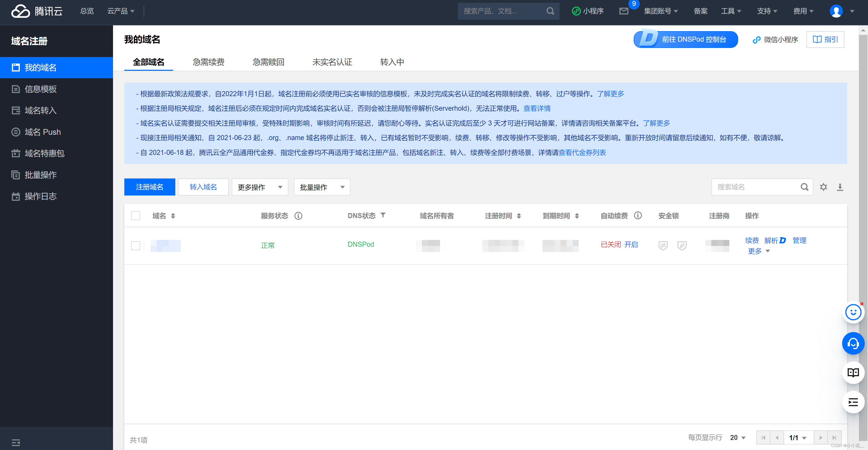Open the per-page count dropdown showing 20

pyautogui.click(x=737, y=437)
